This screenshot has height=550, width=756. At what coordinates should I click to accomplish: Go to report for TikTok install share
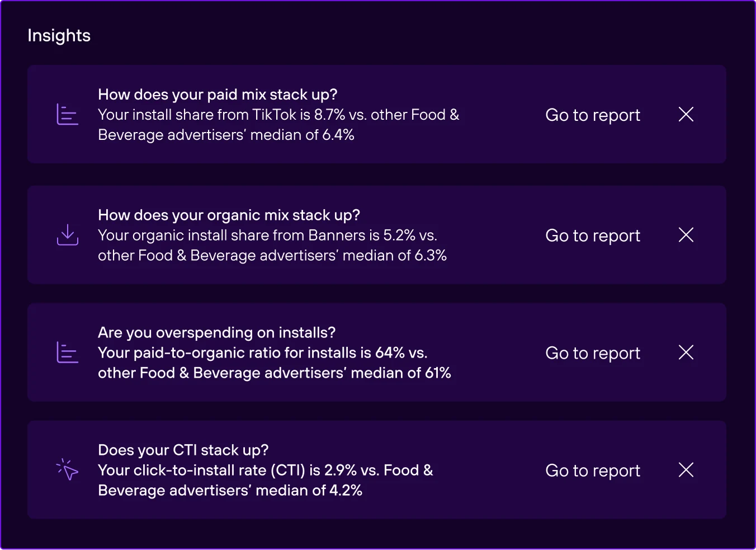coord(593,115)
